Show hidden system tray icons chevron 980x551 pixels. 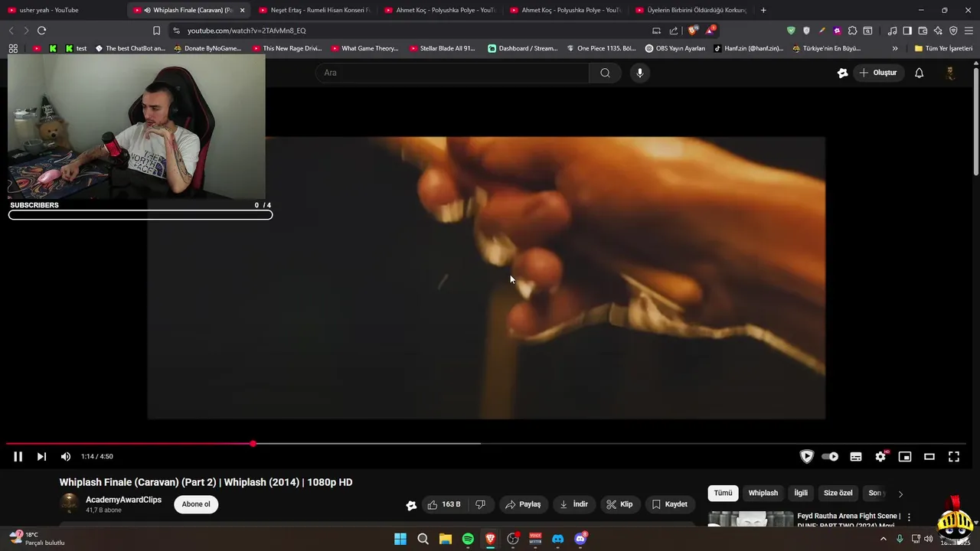[x=883, y=539]
